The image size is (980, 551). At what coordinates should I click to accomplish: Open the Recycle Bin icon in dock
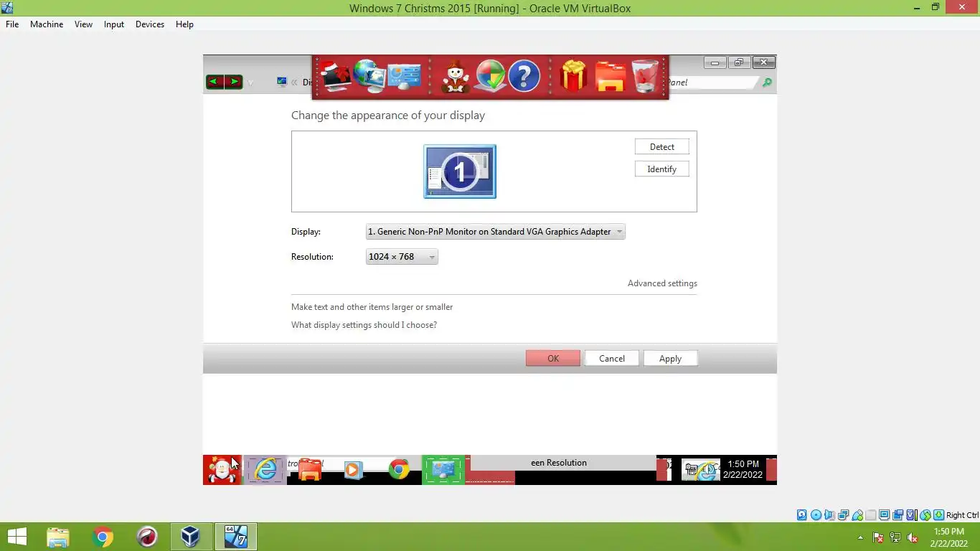click(645, 76)
